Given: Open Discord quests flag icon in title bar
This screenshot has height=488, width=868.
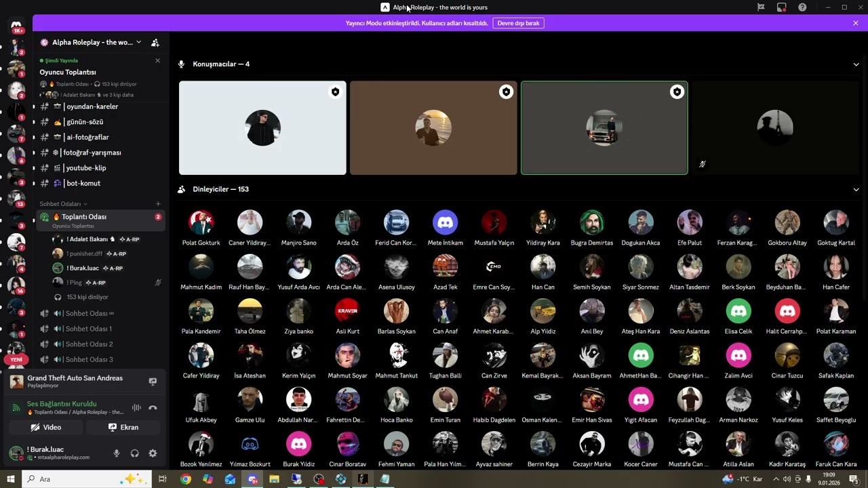Looking at the screenshot, I should [x=761, y=7].
